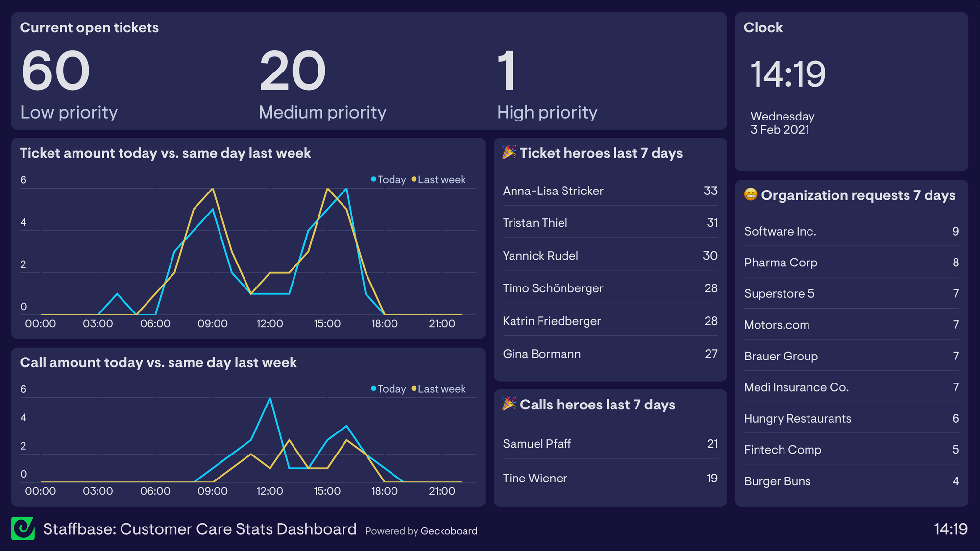
Task: Click the Staffbase green logo icon
Action: [23, 528]
